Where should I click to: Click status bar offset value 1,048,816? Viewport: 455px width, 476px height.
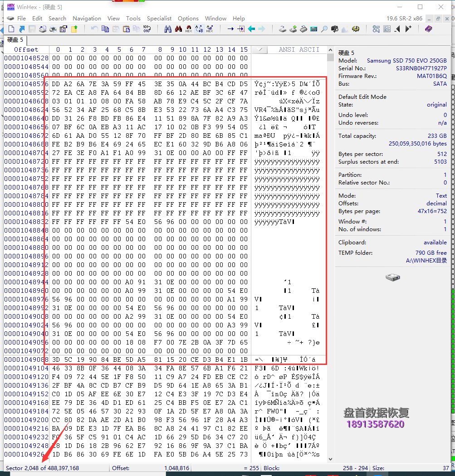(x=177, y=468)
